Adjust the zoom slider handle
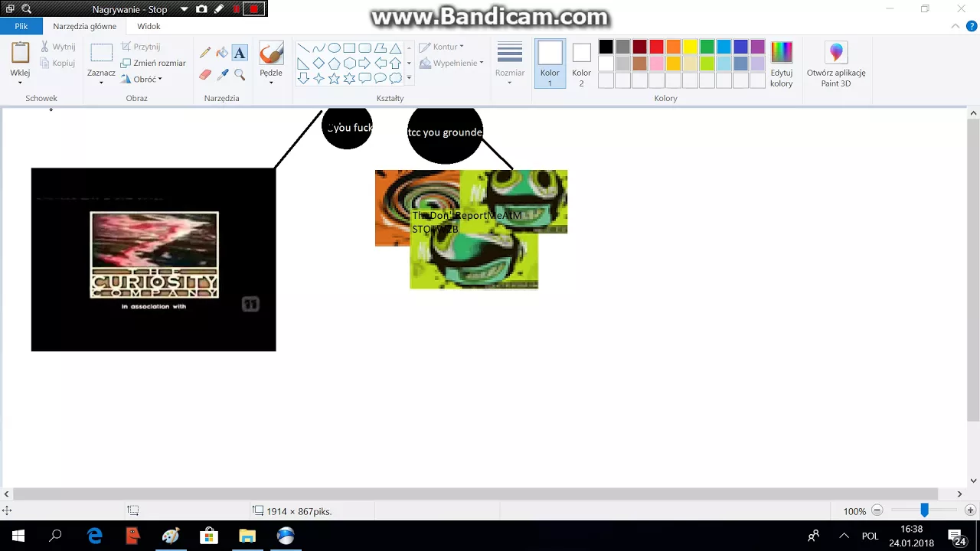 (924, 510)
